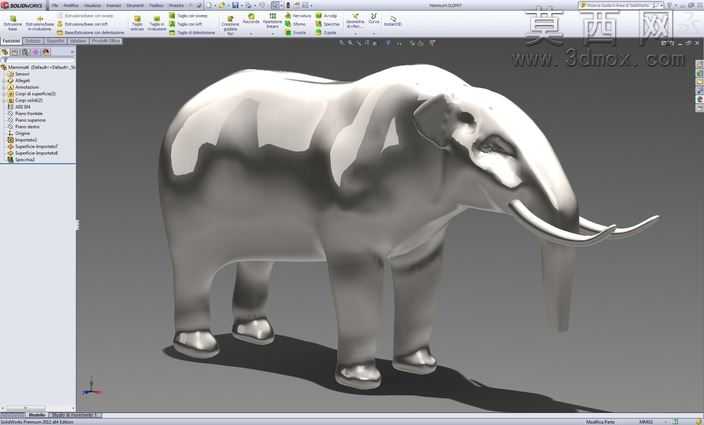This screenshot has width=704, height=425.
Task: Switch to the Prodotti Office tab
Action: [106, 41]
